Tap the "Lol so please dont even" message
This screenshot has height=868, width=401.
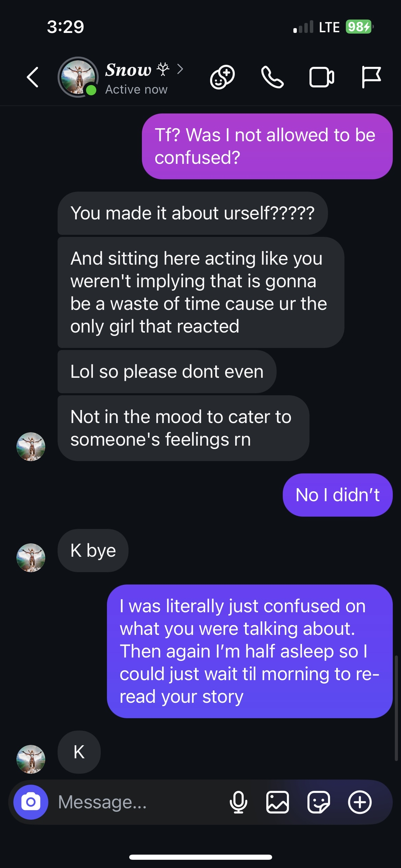coord(167,372)
